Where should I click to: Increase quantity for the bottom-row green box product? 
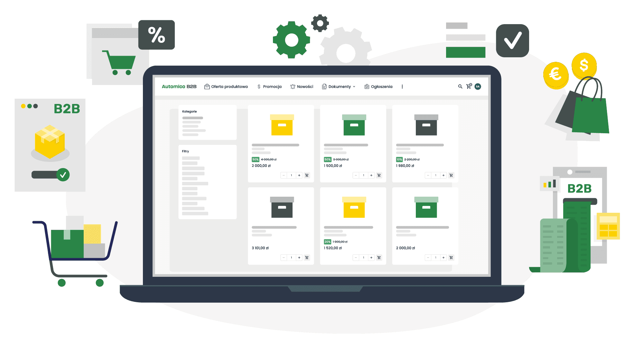(443, 257)
